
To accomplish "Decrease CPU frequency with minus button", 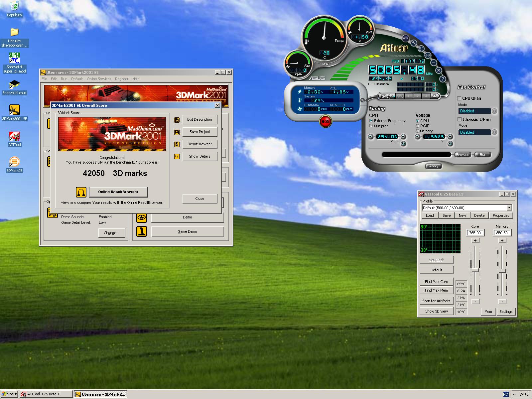I will 371,137.
